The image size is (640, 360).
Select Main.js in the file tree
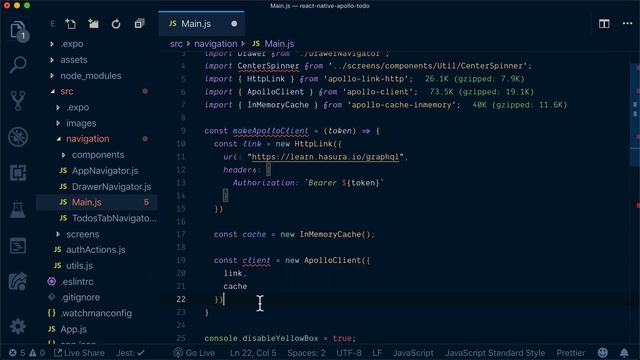click(x=97, y=202)
